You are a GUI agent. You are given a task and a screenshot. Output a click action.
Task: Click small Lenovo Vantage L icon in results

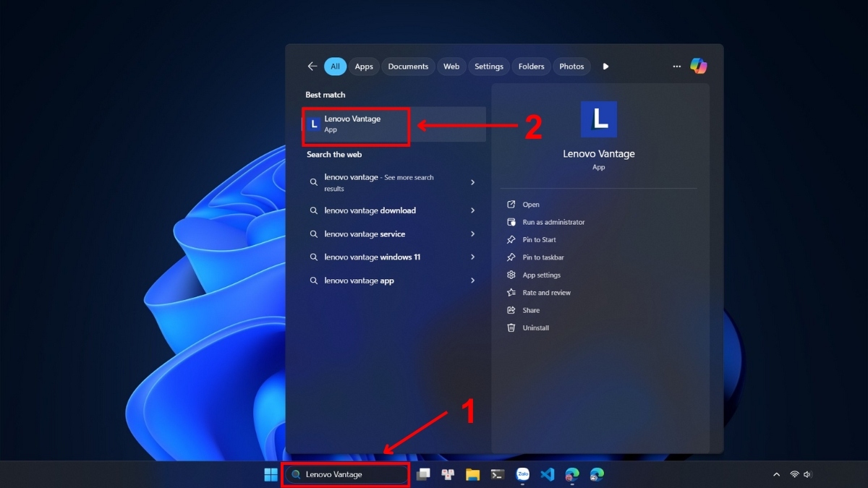tap(314, 124)
